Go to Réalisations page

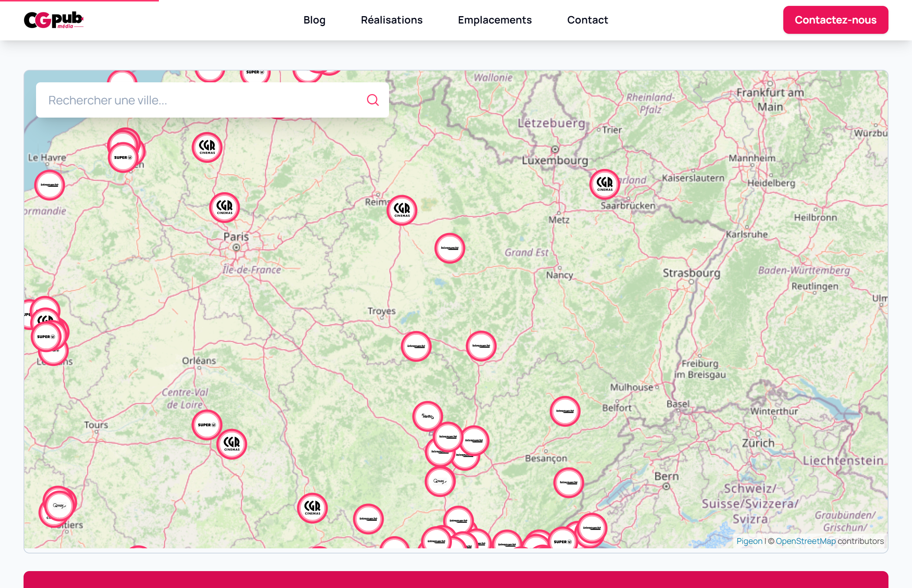(x=392, y=20)
